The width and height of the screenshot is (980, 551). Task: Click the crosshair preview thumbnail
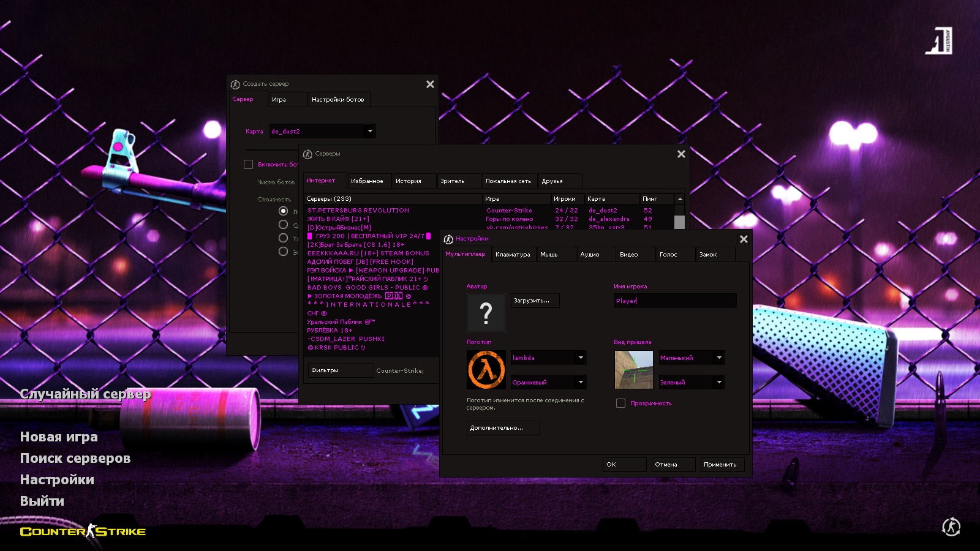[x=633, y=370]
